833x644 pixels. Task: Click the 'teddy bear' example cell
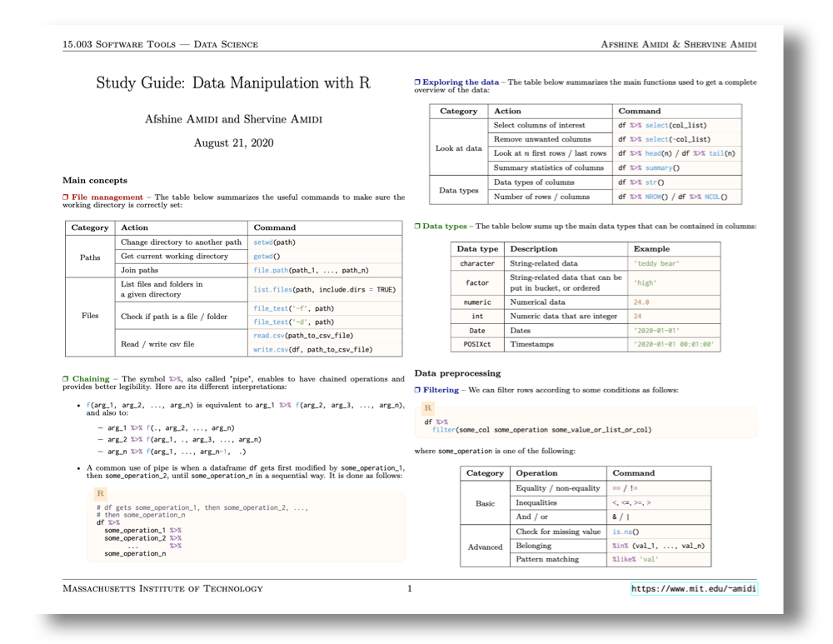click(656, 263)
